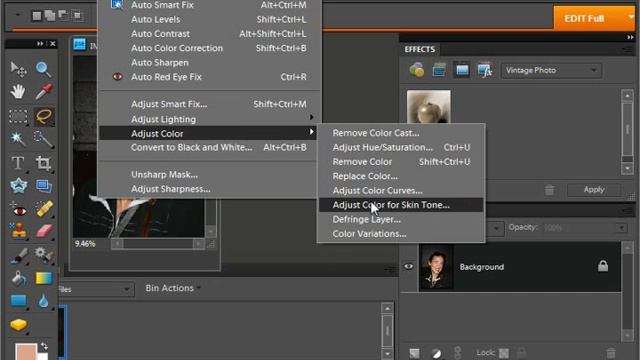
Task: Show Photo Effects in Effects panel
Action: 462,70
